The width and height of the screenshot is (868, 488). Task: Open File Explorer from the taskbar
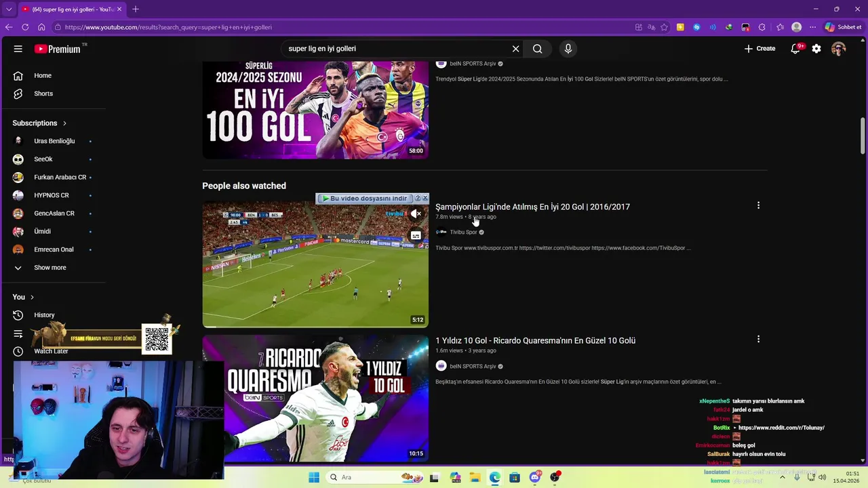pyautogui.click(x=475, y=477)
